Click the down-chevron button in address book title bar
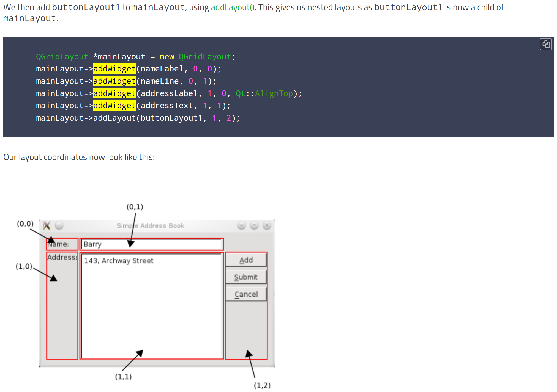This screenshot has height=392, width=557. point(241,226)
